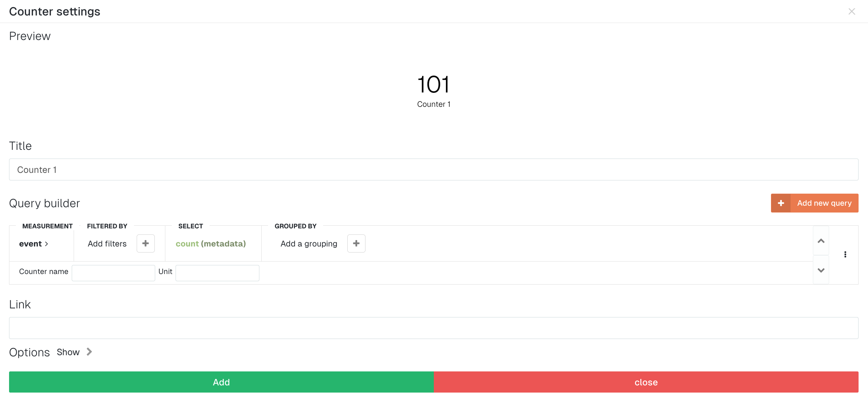Click the Counter 1 preview value
Viewport: 868px width, 402px height.
[x=433, y=85]
